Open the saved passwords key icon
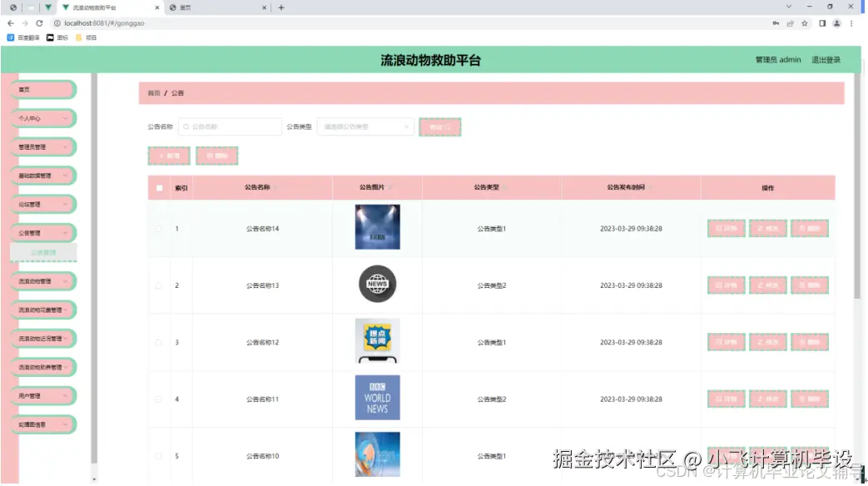Image resolution: width=868 pixels, height=486 pixels. (x=776, y=23)
